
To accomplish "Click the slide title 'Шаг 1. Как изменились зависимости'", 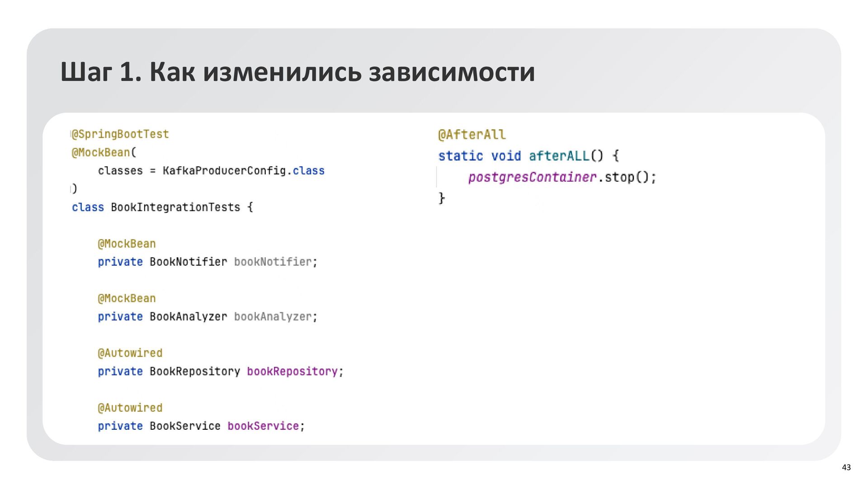I will [x=297, y=72].
